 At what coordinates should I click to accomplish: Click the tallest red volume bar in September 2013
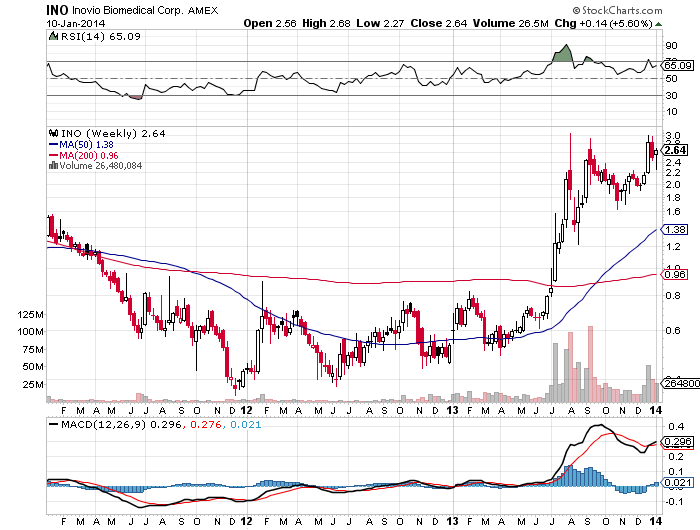(591, 364)
